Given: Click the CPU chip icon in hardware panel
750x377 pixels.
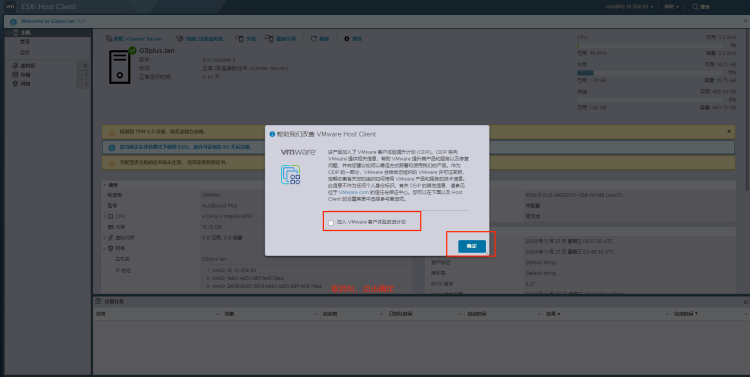Looking at the screenshot, I should click(111, 216).
